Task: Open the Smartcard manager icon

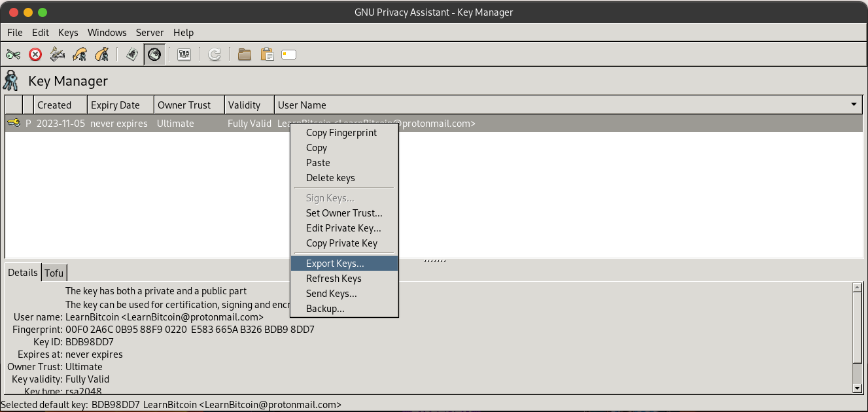Action: click(x=289, y=54)
